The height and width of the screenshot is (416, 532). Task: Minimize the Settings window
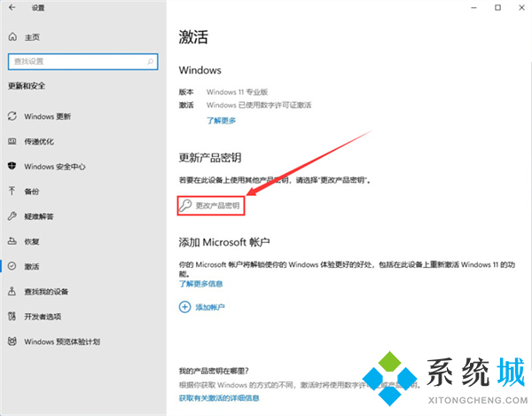click(x=474, y=7)
